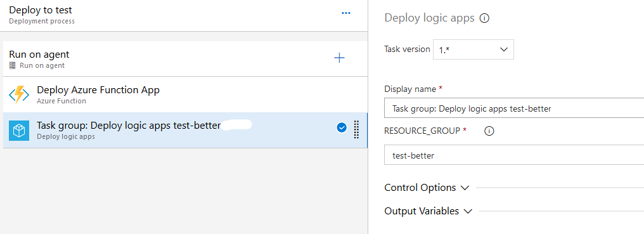Viewport: 644px width, 234px height.
Task: Click the Deployment process subtitle
Action: pyautogui.click(x=42, y=21)
